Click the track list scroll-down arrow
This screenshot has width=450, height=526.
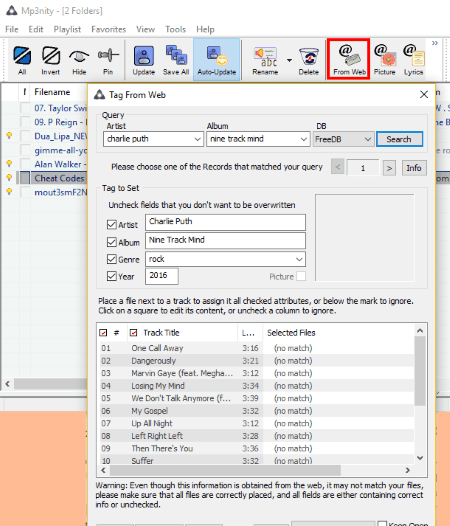pos(420,458)
